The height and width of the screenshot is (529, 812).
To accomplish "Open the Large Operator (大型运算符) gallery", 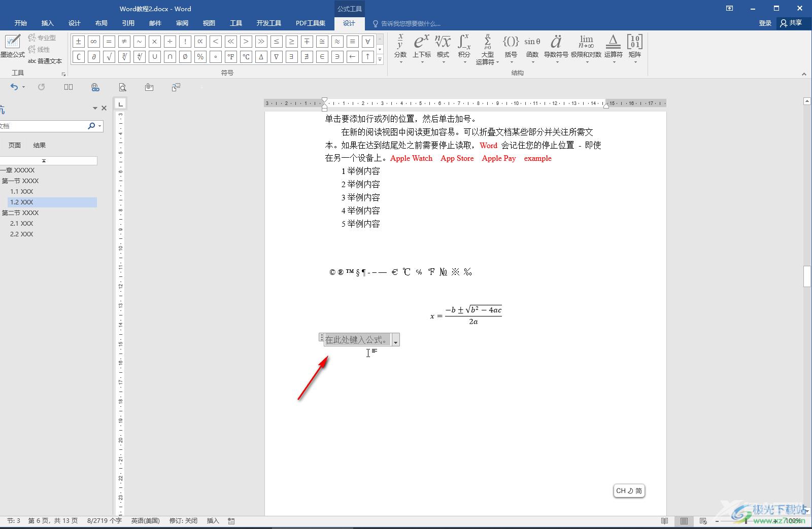I will (x=487, y=49).
